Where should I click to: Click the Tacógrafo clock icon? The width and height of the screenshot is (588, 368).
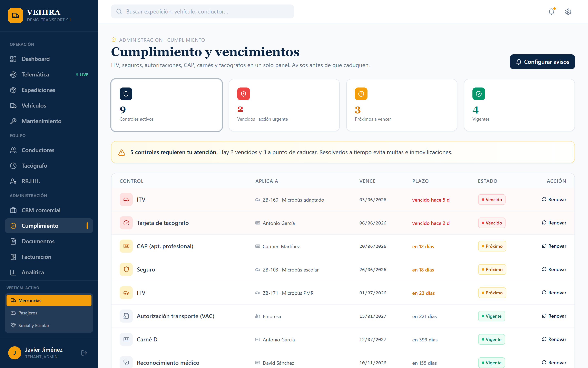(13, 166)
